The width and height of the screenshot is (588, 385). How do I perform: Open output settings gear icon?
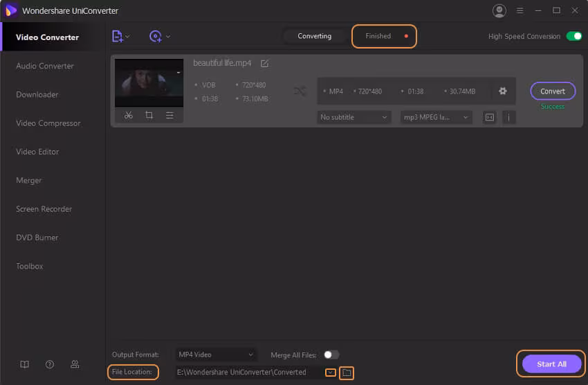click(x=502, y=91)
